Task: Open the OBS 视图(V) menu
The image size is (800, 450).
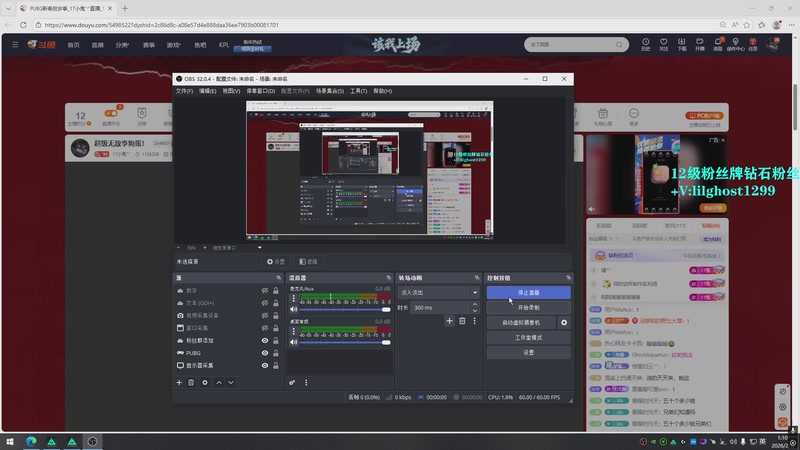Action: click(231, 91)
